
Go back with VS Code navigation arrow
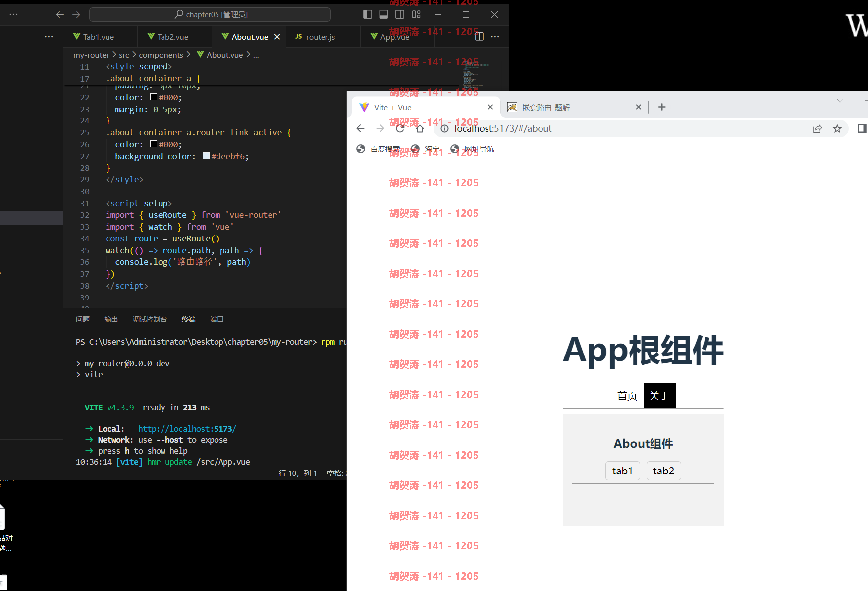pos(60,15)
